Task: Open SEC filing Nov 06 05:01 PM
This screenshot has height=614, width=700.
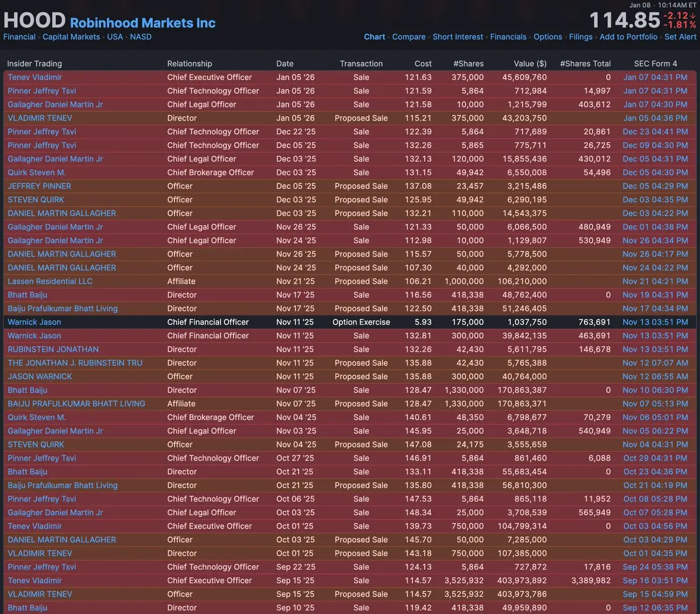Action: point(655,417)
